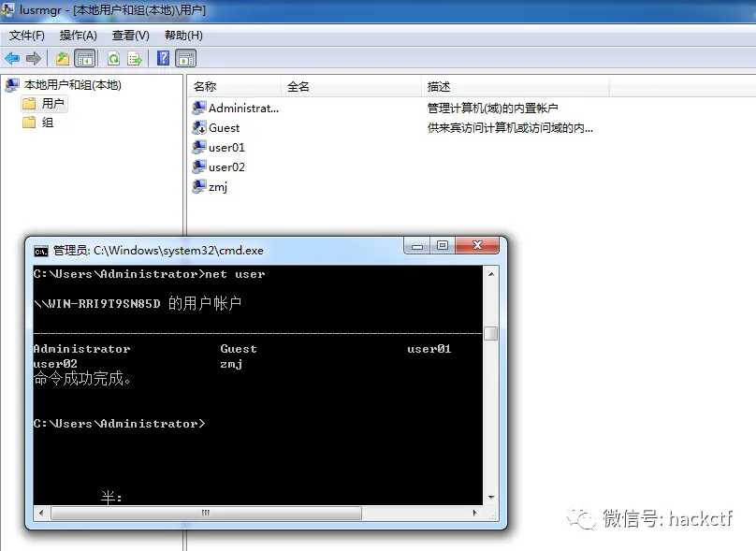
Task: Open the 用户 folder in the tree
Action: point(44,103)
